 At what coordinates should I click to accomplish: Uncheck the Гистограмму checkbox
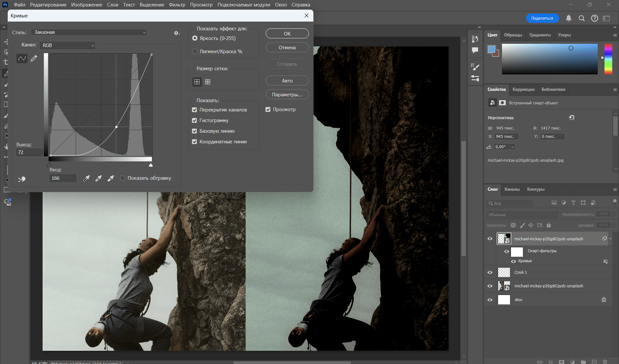pos(194,120)
